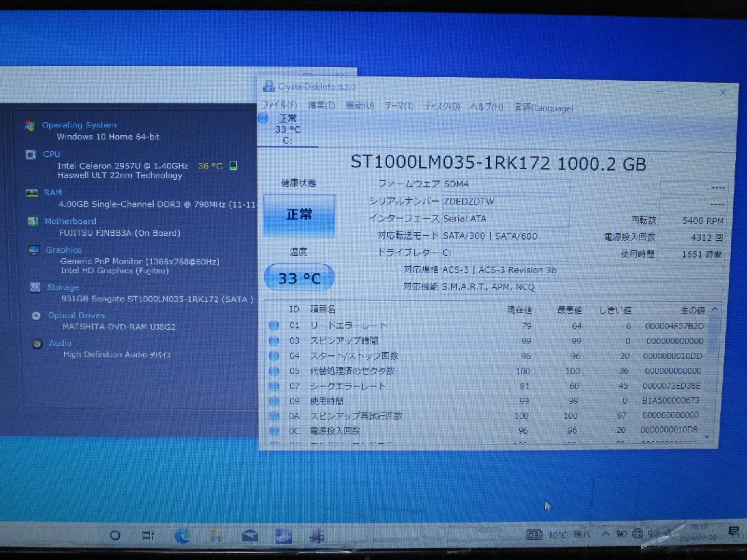Image resolution: width=747 pixels, height=560 pixels.
Task: Click the 項目名 column header
Action: point(322,309)
